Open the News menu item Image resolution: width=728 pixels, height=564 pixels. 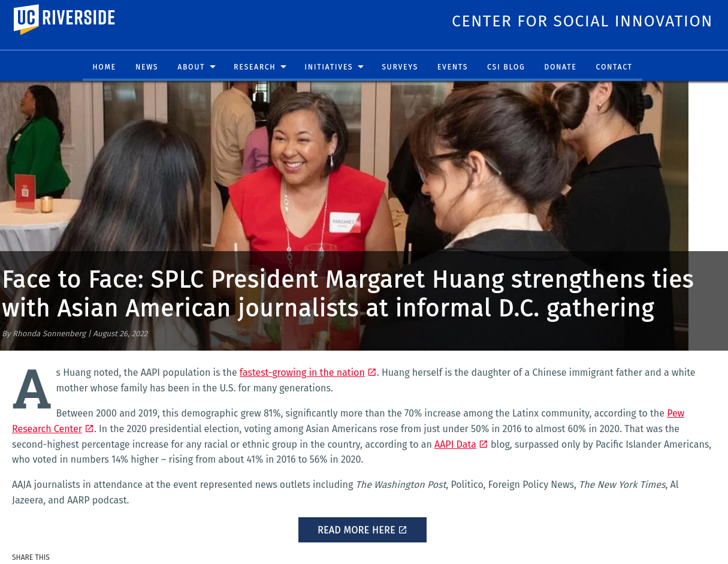[x=147, y=67]
